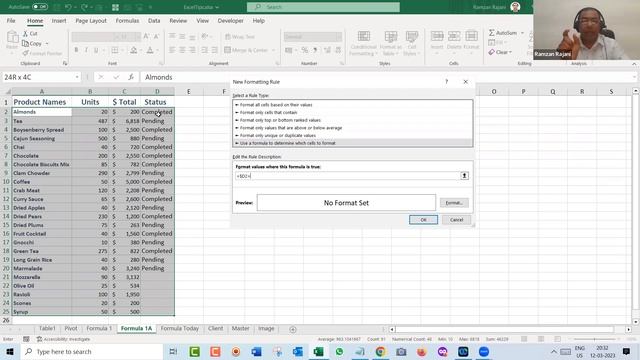Click the Redo icon in title bar
The height and width of the screenshot is (360, 640).
pyautogui.click(x=84, y=7)
